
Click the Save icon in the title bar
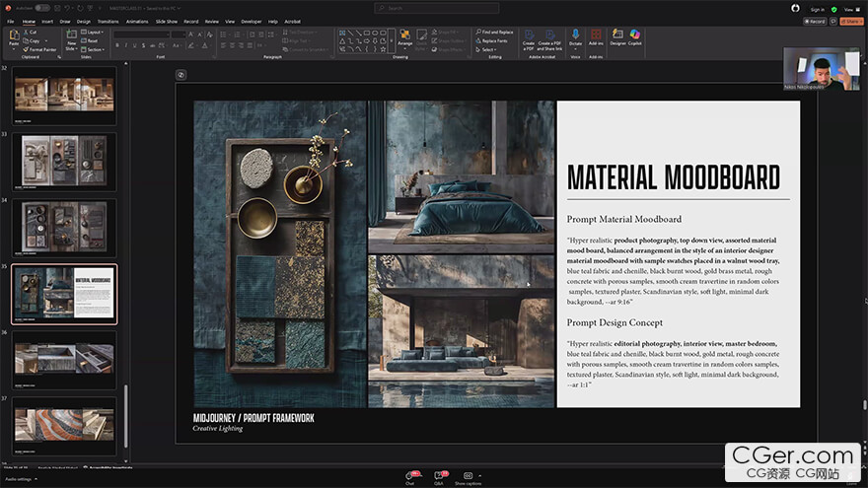click(x=57, y=8)
